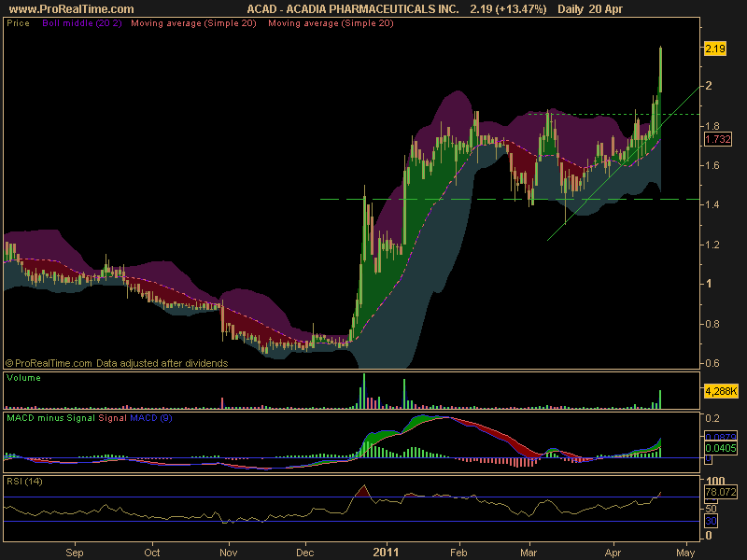The width and height of the screenshot is (747, 560).
Task: Click the RSI (14) panel label
Action: tap(24, 482)
